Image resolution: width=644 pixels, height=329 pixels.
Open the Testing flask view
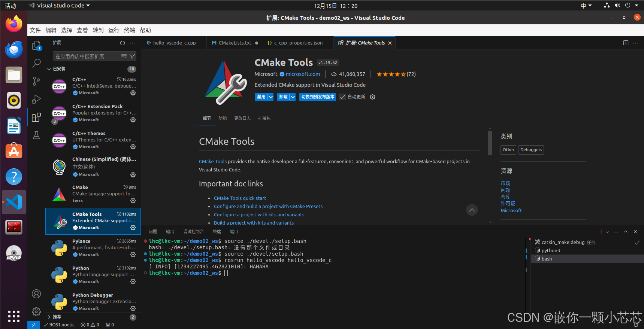36,135
